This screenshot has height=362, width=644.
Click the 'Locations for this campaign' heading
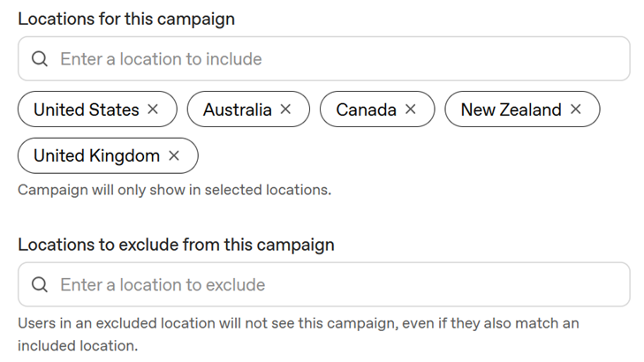point(126,19)
